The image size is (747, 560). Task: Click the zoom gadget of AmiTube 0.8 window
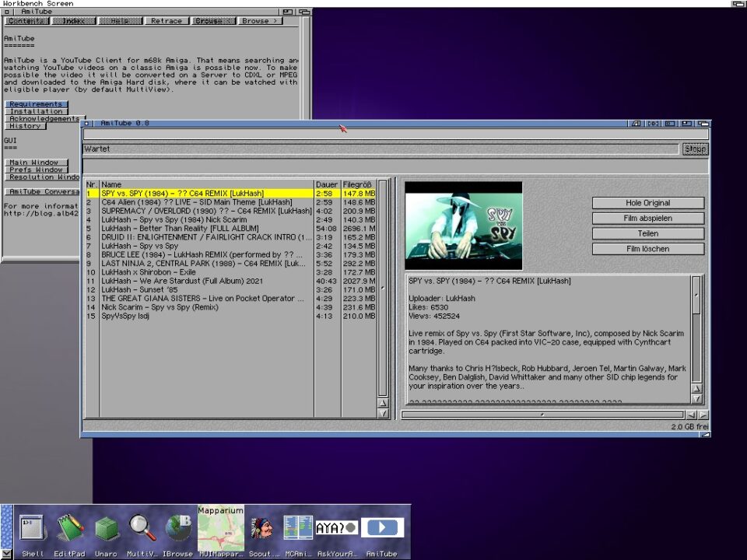click(686, 124)
